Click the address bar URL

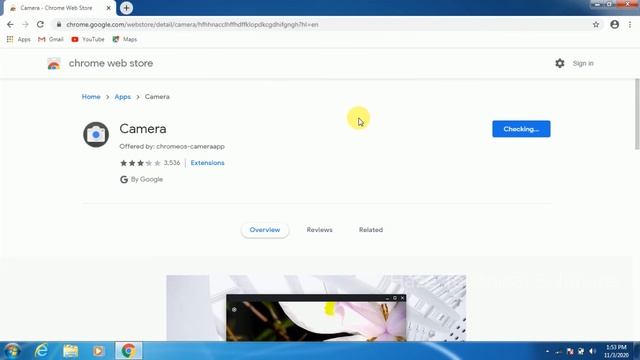(x=192, y=24)
